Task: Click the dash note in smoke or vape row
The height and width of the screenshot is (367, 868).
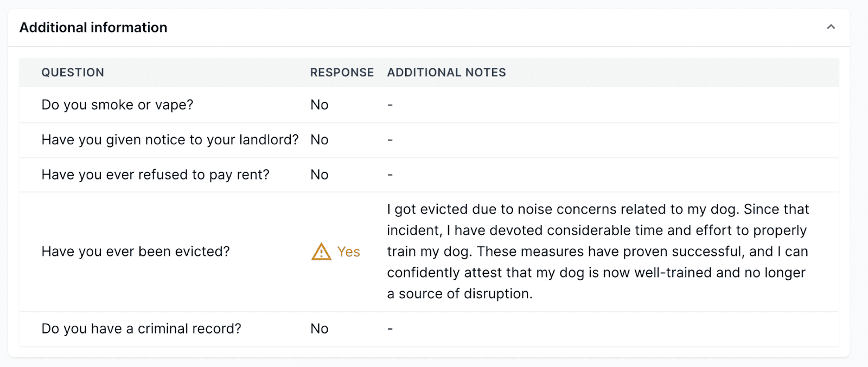Action: 390,105
